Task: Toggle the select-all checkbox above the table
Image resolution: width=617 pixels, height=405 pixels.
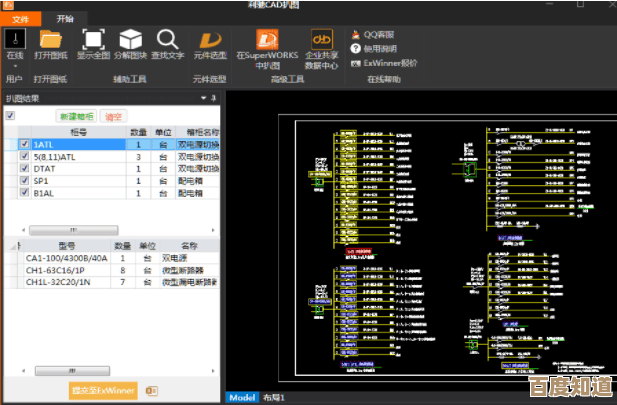Action: 11,116
